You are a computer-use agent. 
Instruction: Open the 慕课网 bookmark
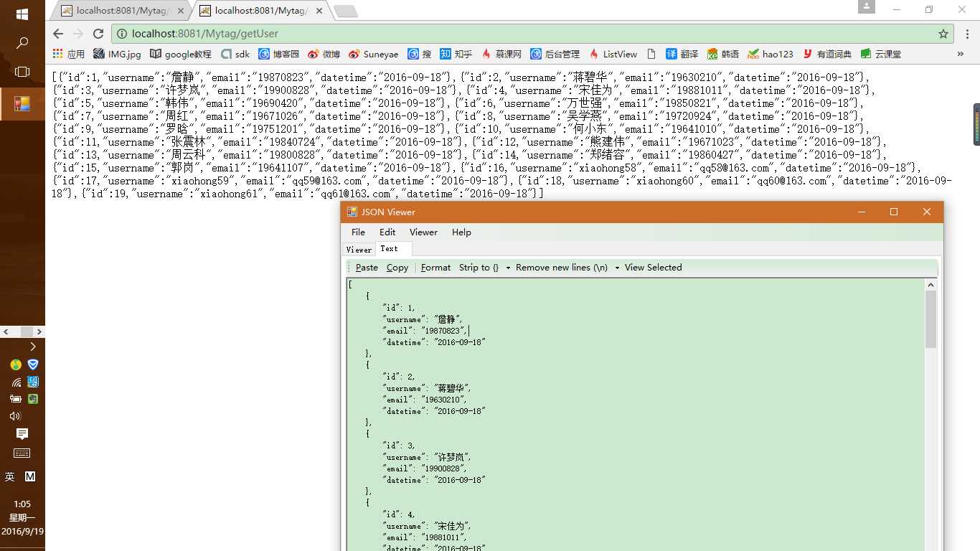click(502, 54)
